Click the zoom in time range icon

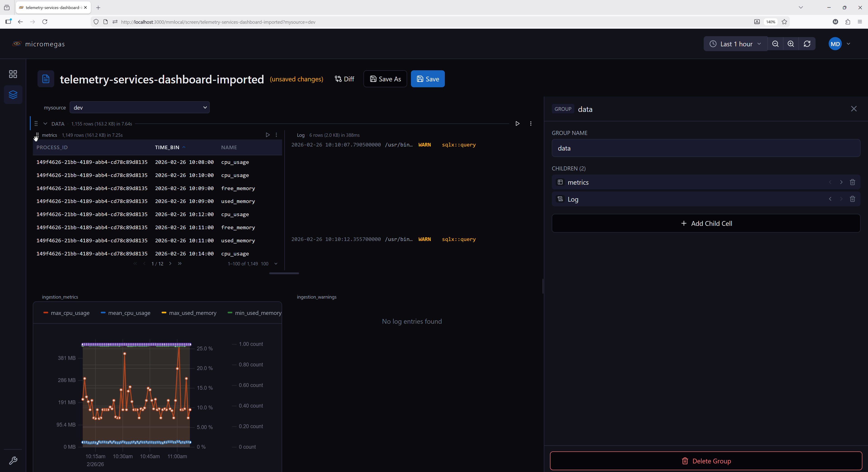tap(791, 44)
